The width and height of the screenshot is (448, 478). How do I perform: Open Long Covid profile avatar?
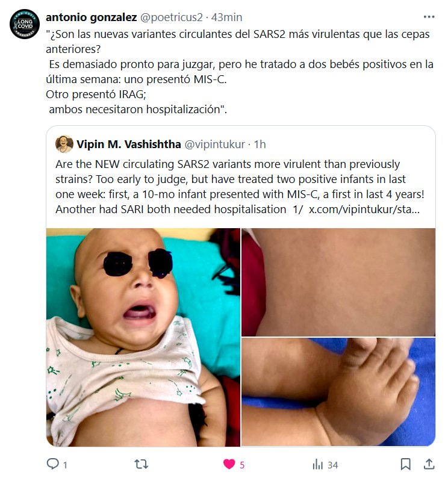[x=25, y=24]
